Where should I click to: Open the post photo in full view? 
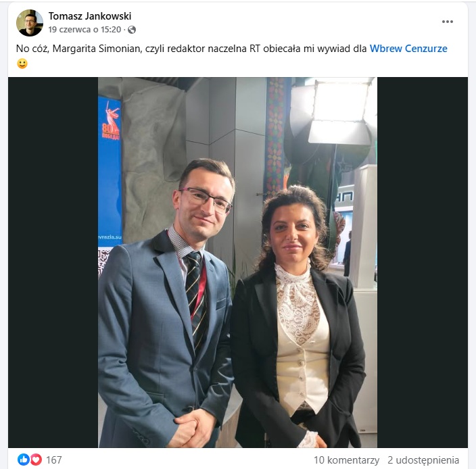[x=238, y=262]
